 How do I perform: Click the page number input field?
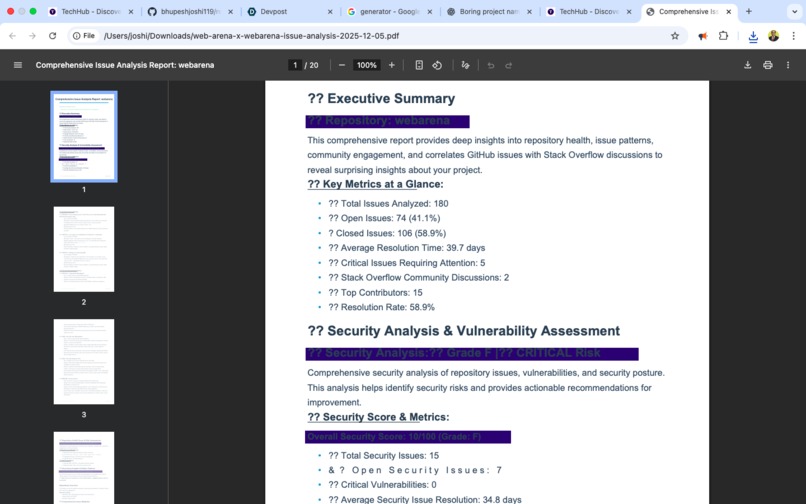point(295,65)
